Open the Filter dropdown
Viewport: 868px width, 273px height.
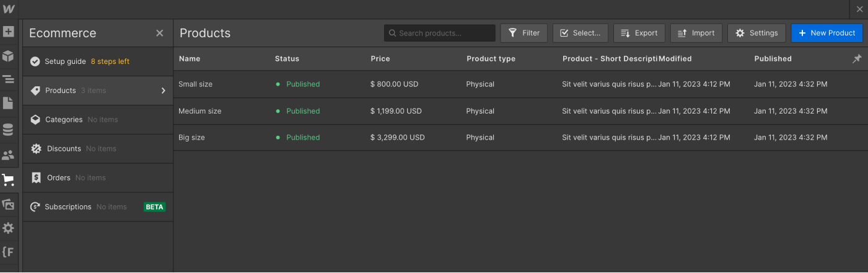pos(524,33)
